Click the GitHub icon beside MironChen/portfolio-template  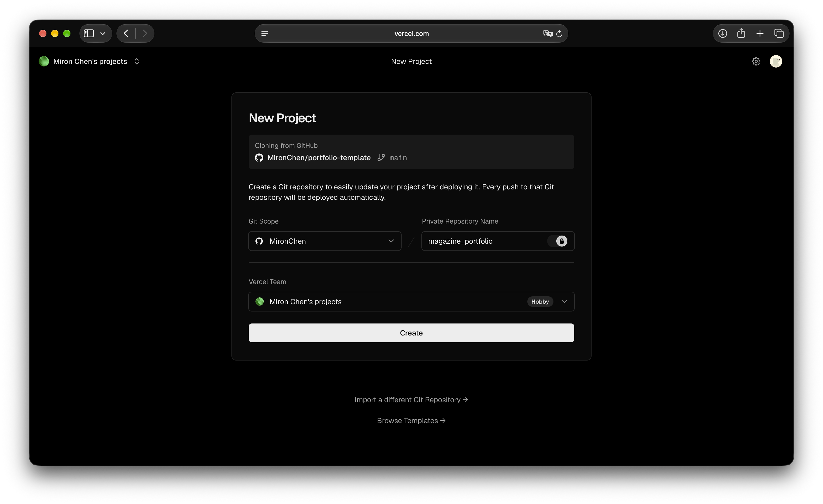click(259, 158)
